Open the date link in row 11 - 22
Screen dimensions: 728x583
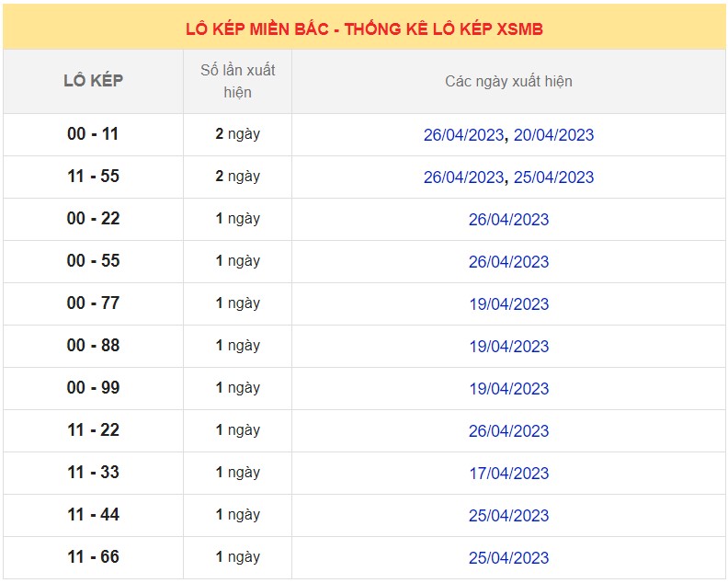[x=508, y=430]
